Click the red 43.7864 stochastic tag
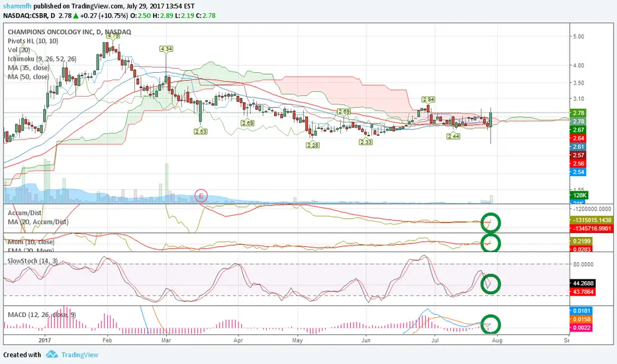Viewport: 617px width, 364px height. pos(583,292)
